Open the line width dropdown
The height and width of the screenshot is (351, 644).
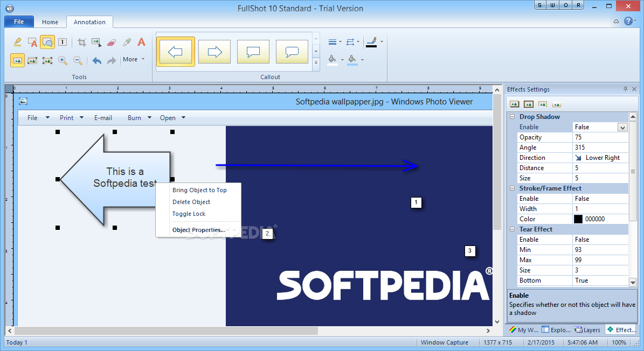(x=335, y=42)
